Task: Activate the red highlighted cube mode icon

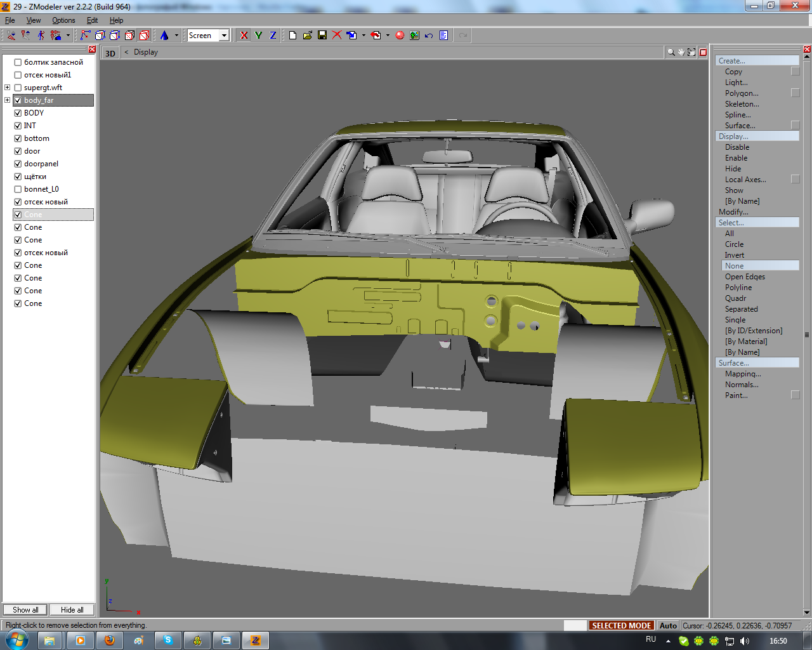Action: click(144, 36)
